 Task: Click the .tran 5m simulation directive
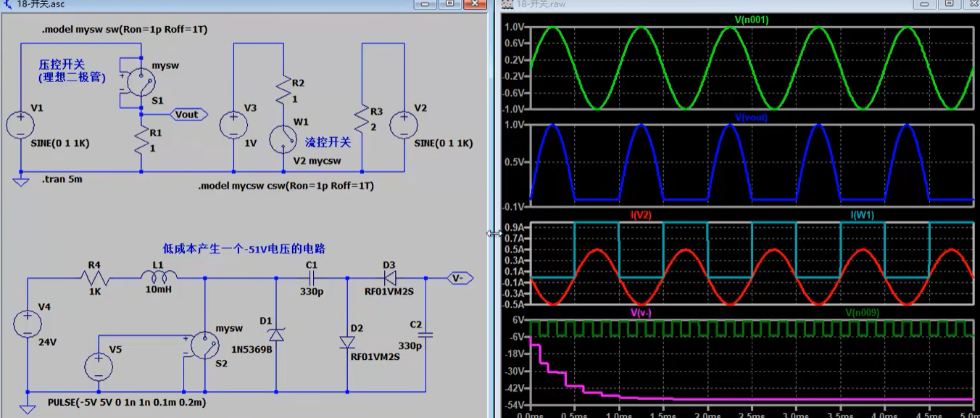(62, 179)
